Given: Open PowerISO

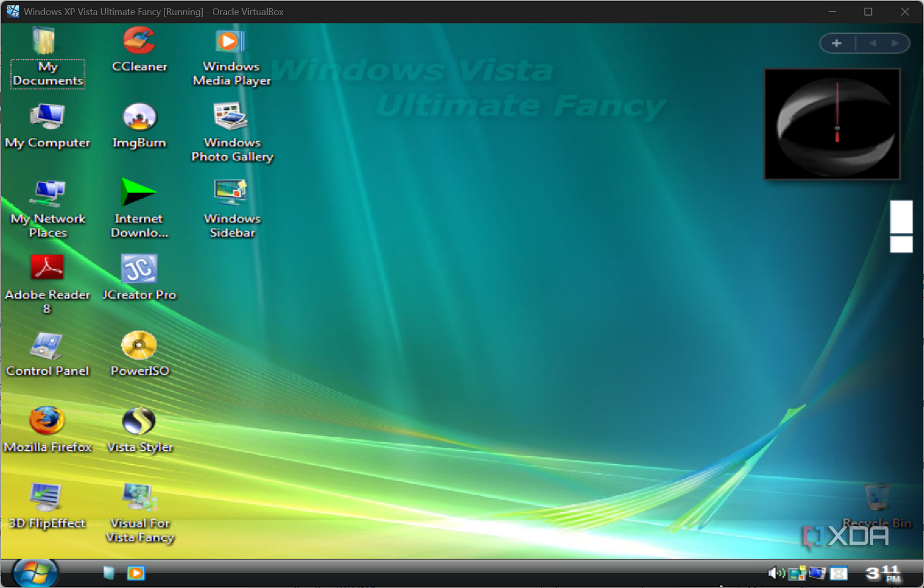Looking at the screenshot, I should click(139, 347).
